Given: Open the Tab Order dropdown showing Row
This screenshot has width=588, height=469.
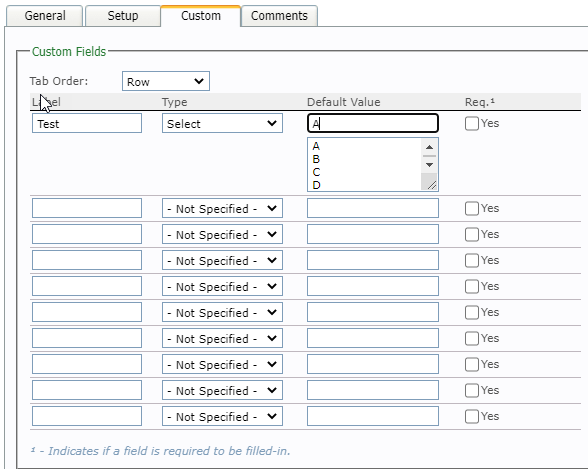Looking at the screenshot, I should click(x=166, y=81).
